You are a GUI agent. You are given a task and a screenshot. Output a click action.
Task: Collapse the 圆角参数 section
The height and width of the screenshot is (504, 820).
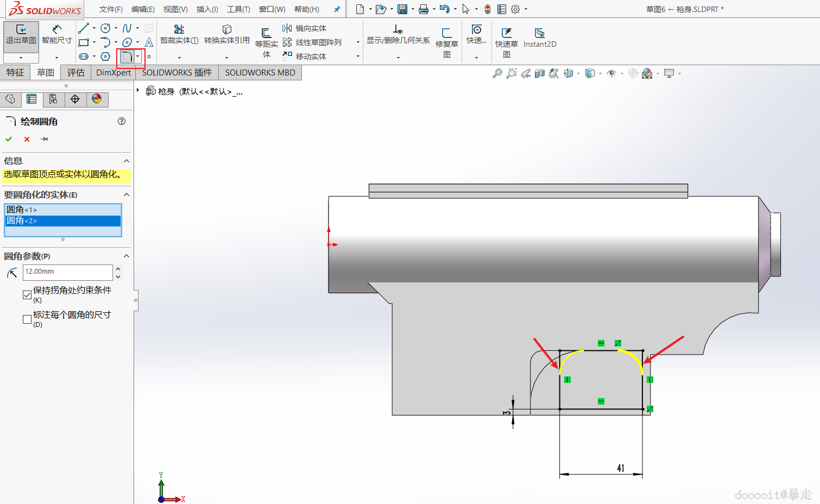pyautogui.click(x=127, y=256)
